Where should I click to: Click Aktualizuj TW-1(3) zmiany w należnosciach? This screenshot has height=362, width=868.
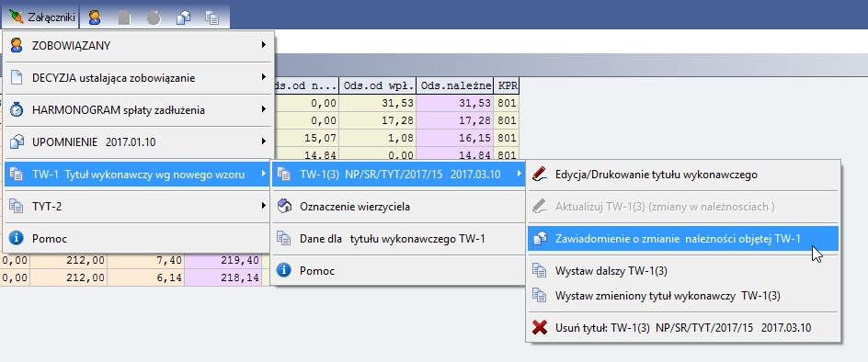pyautogui.click(x=683, y=207)
